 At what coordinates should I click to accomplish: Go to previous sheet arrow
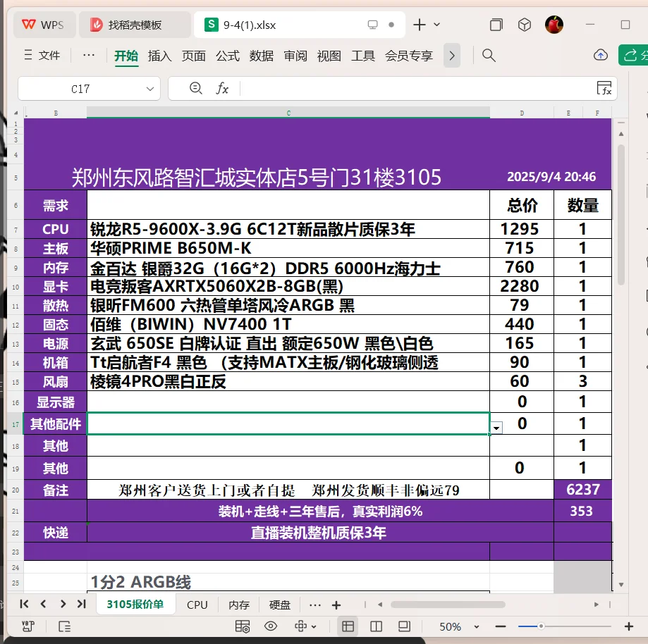pos(43,604)
